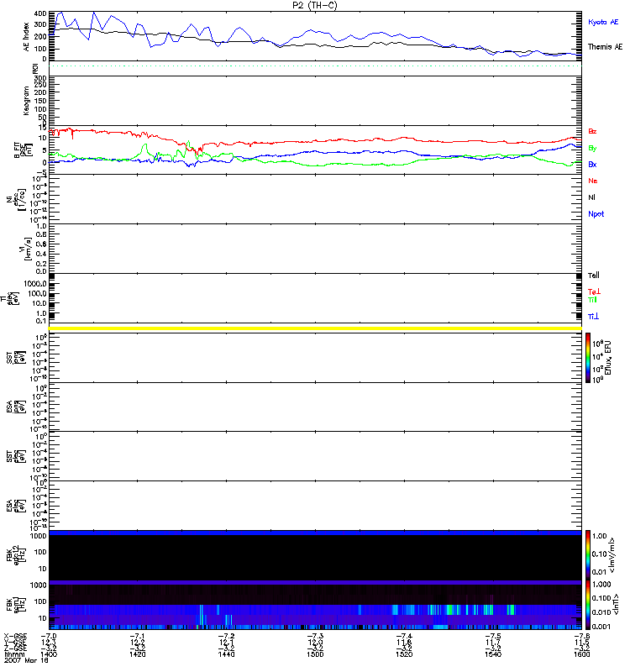Click the blue Npot legend label
This screenshot has width=630, height=672.
tap(595, 214)
